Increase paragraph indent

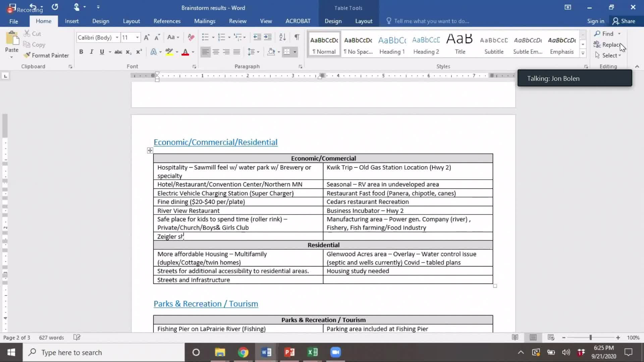click(x=268, y=37)
